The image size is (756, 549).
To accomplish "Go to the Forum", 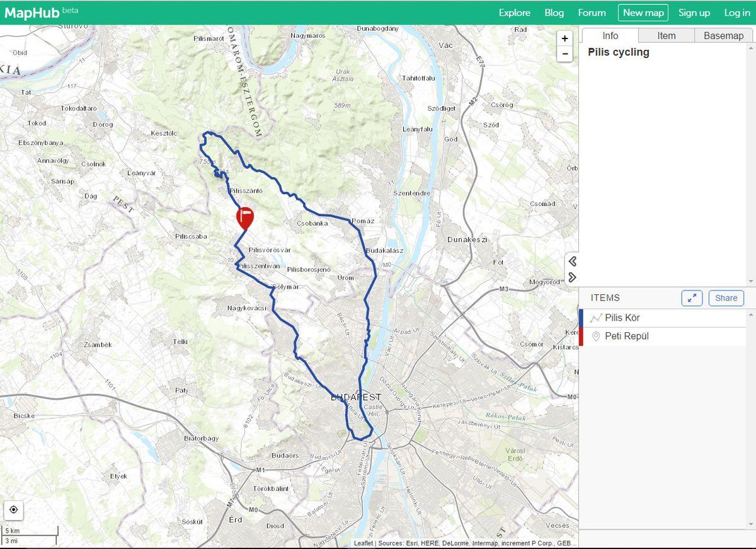I will point(592,13).
